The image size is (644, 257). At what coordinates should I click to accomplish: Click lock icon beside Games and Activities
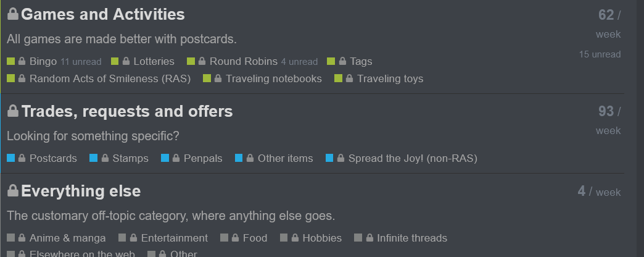click(x=13, y=14)
